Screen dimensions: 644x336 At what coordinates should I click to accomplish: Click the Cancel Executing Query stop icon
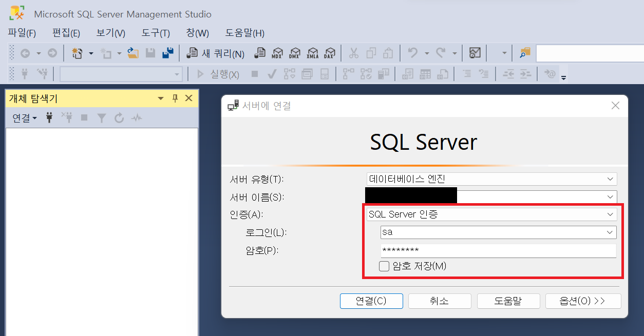pyautogui.click(x=255, y=74)
